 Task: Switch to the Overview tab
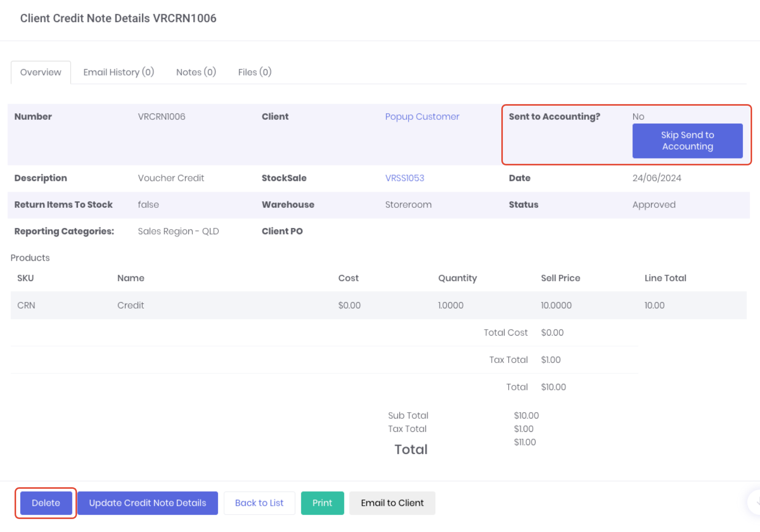[41, 72]
